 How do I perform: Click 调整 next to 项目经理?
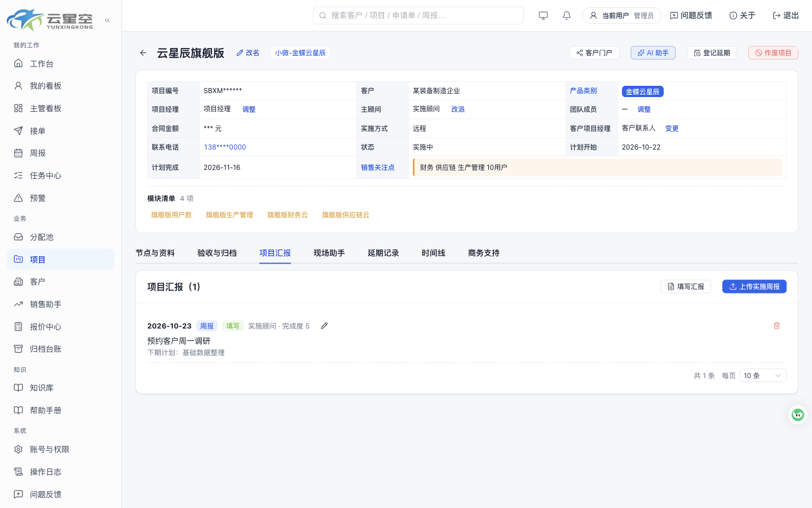[x=249, y=110]
